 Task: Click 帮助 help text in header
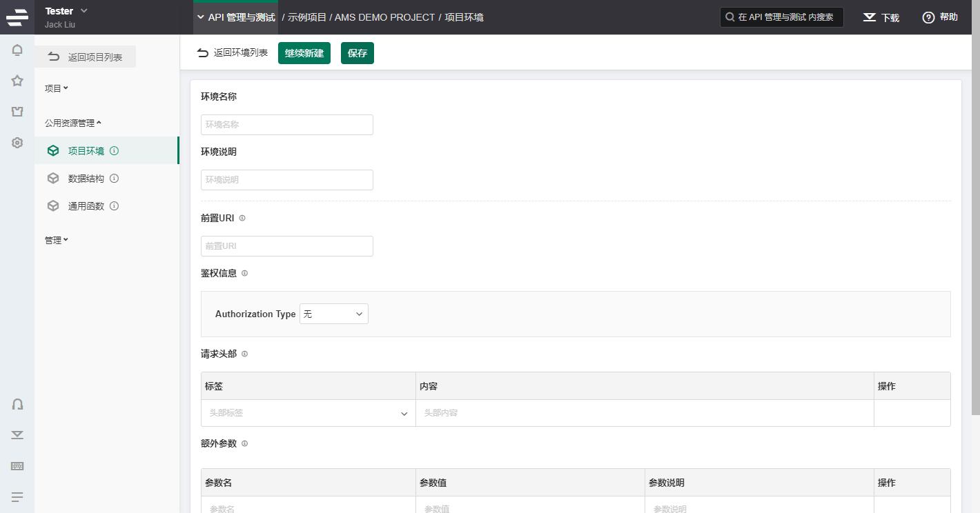click(949, 17)
